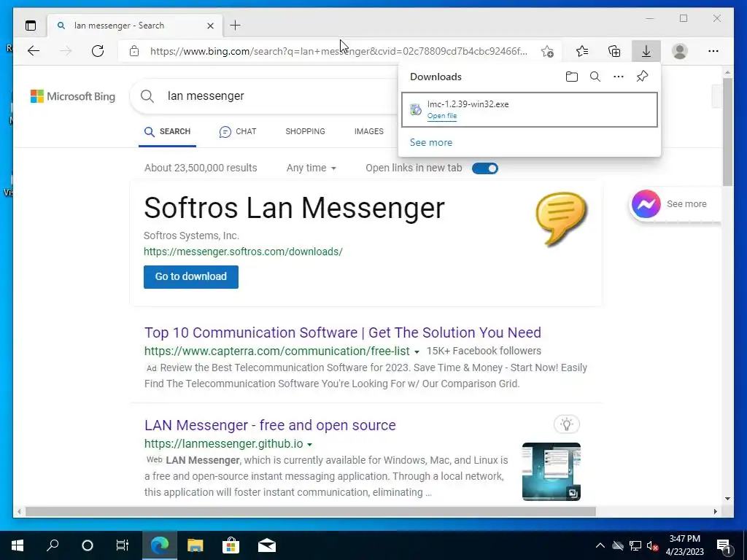Viewport: 747px width, 560px height.
Task: Click See more in Downloads panel
Action: click(x=431, y=142)
